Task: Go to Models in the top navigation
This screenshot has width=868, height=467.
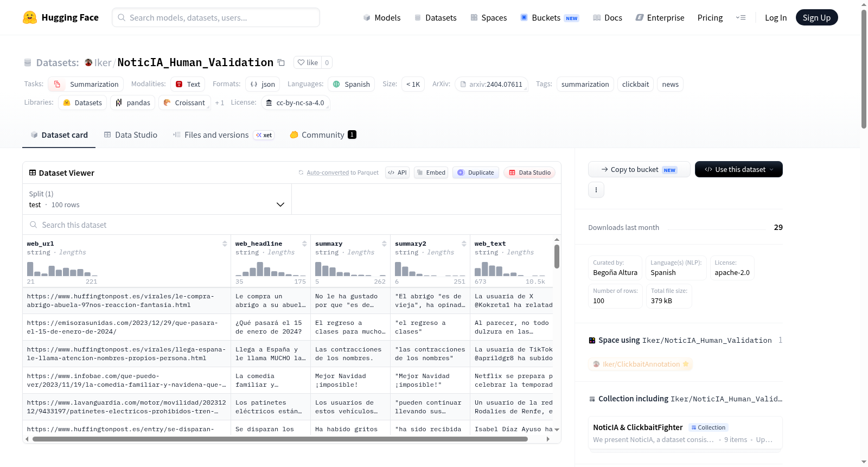Action: 382,17
